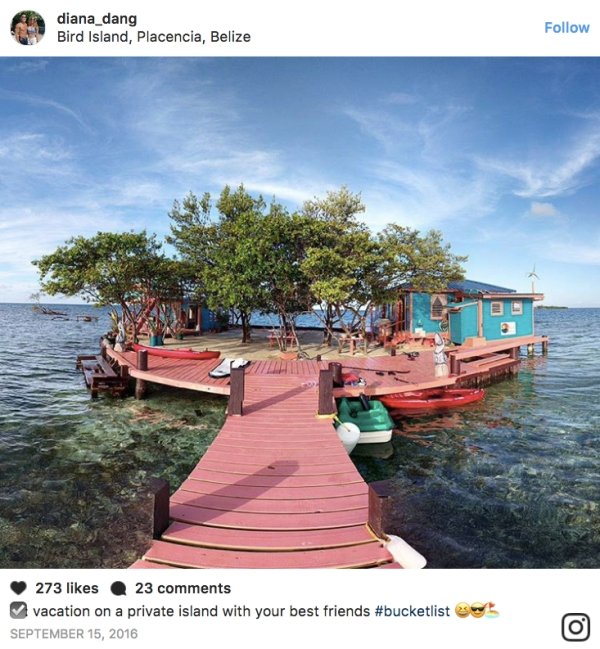600x649 pixels.
Task: Click the sunglasses face emoji in caption
Action: click(477, 611)
